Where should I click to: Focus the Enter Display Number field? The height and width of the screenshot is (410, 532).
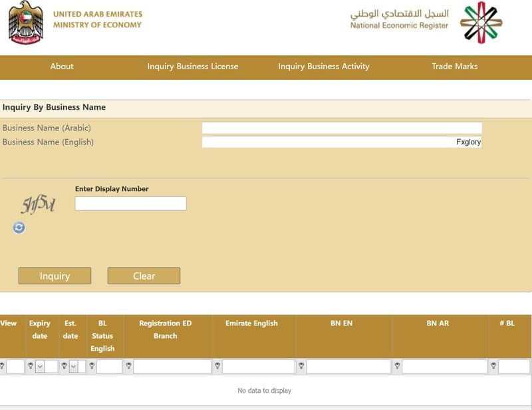(x=130, y=204)
